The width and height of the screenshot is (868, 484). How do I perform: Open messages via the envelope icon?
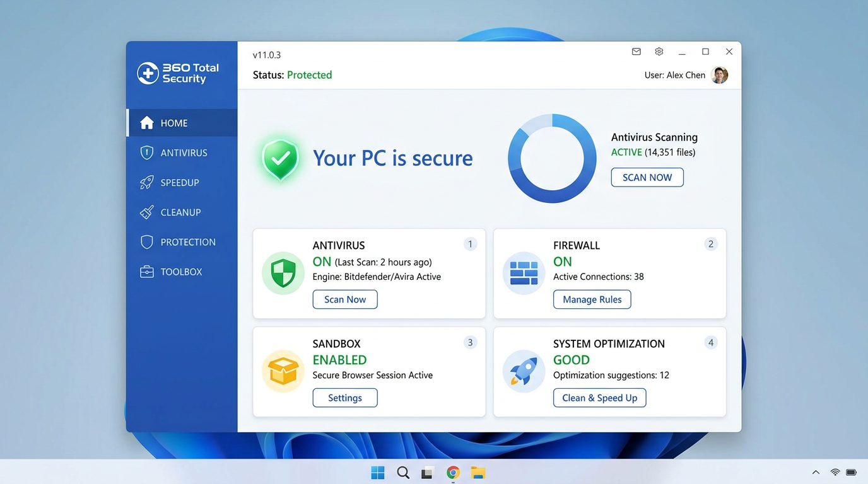636,51
